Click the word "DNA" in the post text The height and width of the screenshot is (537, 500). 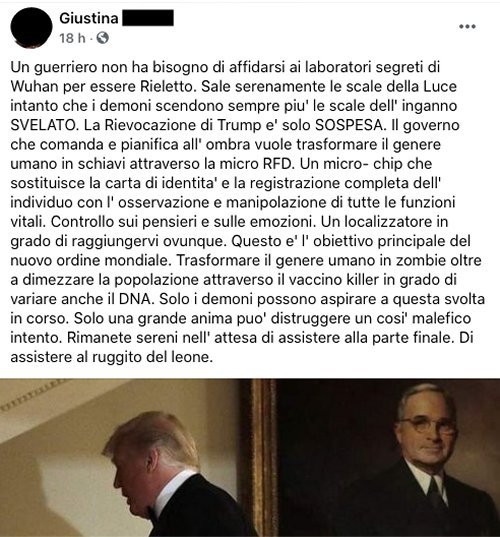[x=135, y=299]
